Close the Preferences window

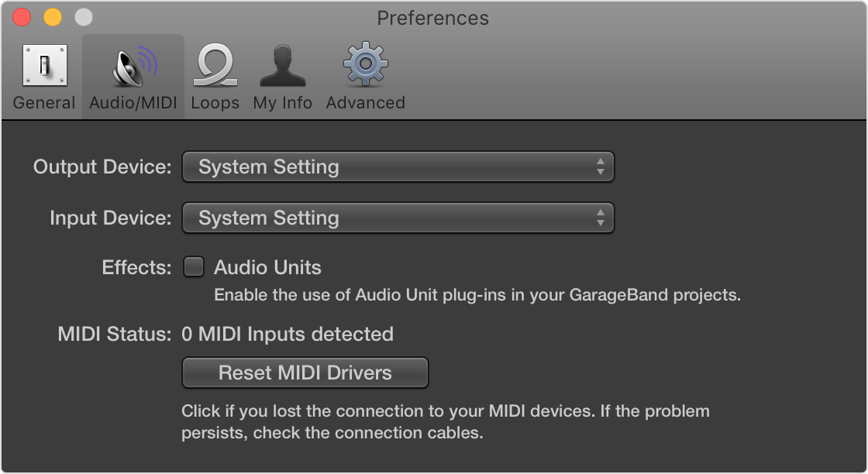[x=22, y=17]
